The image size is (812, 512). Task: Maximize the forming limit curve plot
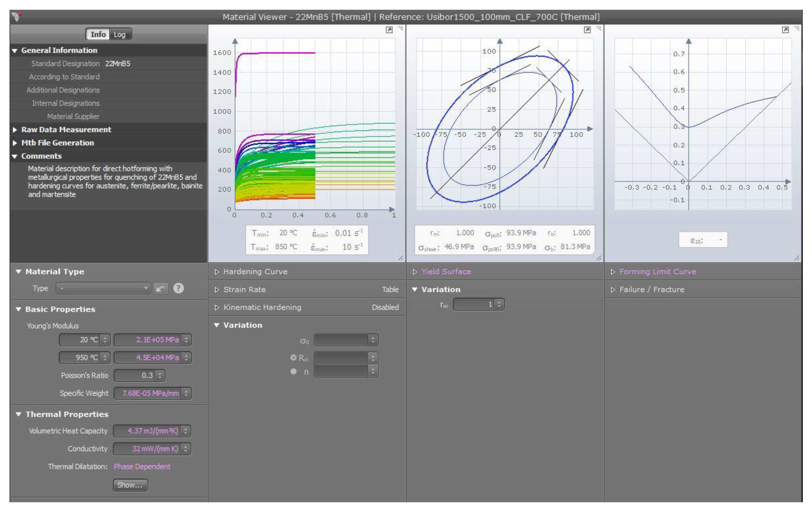785,30
